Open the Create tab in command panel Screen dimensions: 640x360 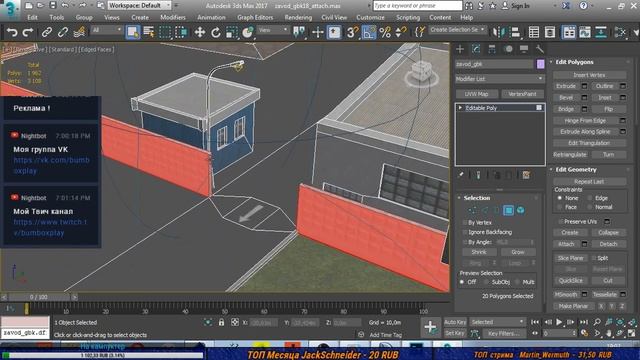[460, 49]
